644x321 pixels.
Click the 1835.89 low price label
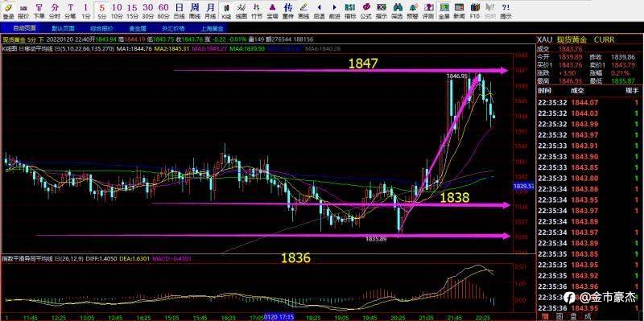376,238
